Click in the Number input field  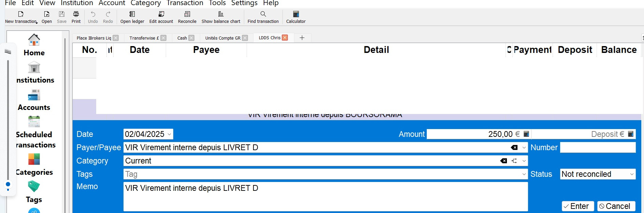point(598,147)
